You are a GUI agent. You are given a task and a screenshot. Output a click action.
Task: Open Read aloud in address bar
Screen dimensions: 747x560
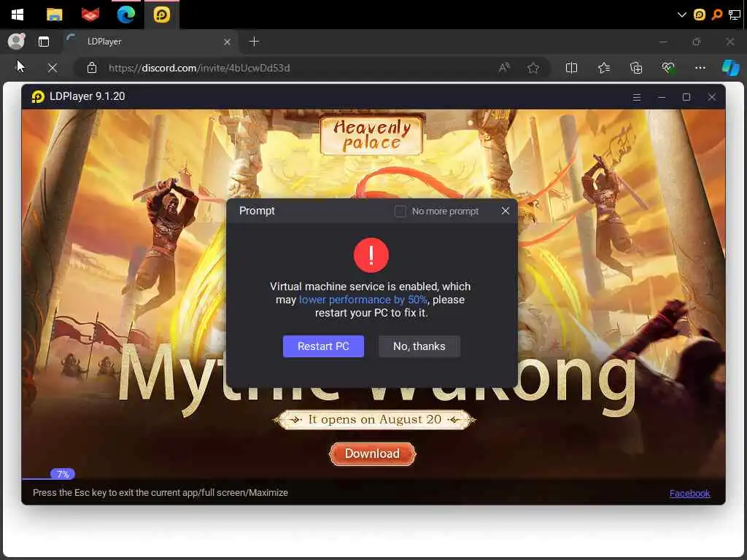click(x=504, y=68)
